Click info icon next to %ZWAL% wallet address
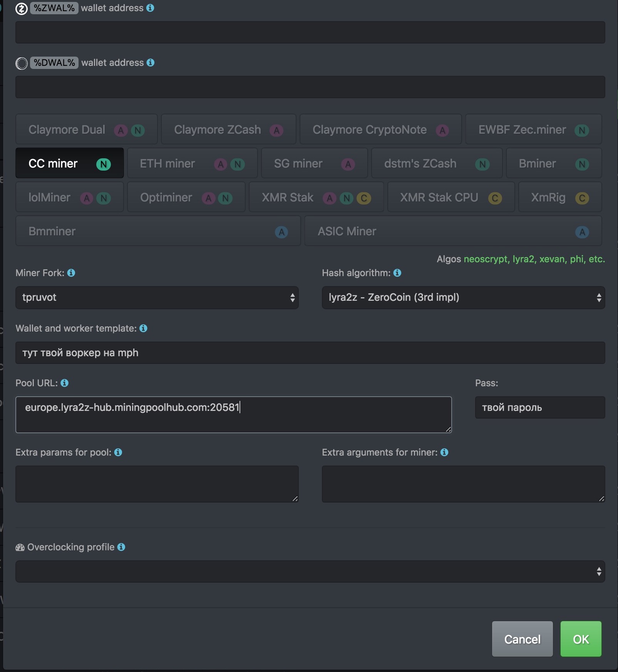The image size is (618, 672). click(x=151, y=8)
